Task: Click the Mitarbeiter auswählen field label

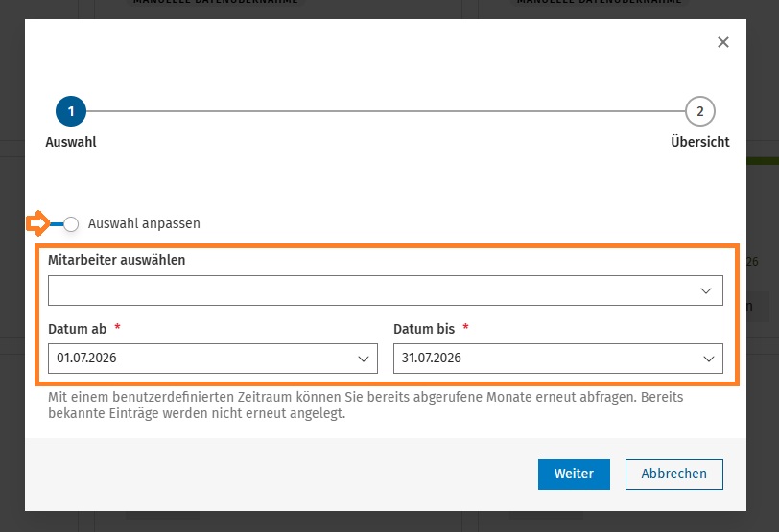Action: [x=117, y=260]
